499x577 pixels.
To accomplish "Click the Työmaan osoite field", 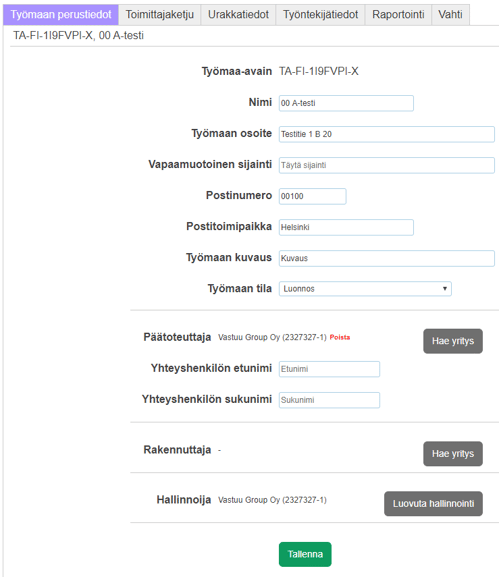I will pos(387,134).
